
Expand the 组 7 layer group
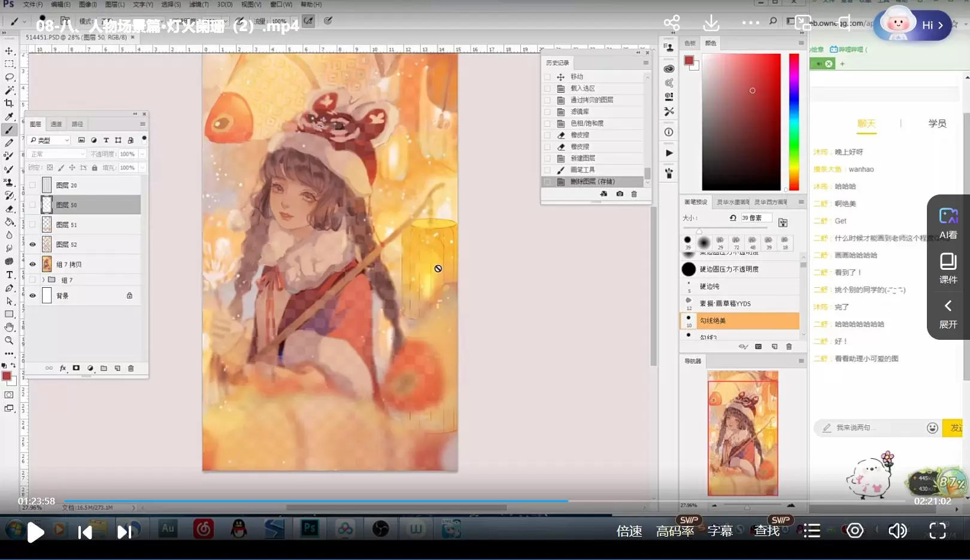tap(43, 279)
